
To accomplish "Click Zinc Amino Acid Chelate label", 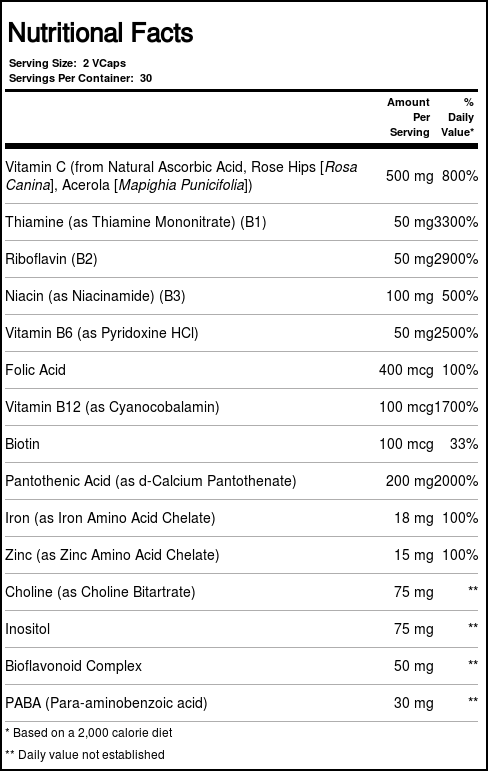I will 112,555.
